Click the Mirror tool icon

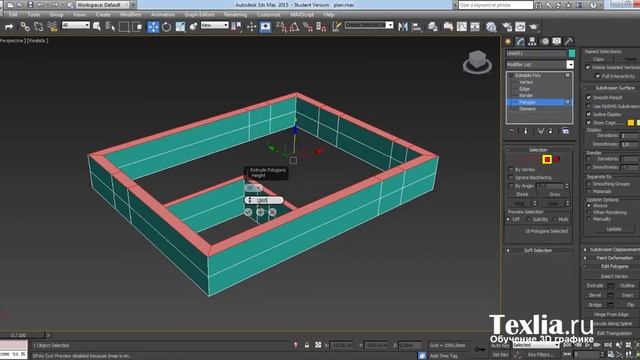(403, 27)
